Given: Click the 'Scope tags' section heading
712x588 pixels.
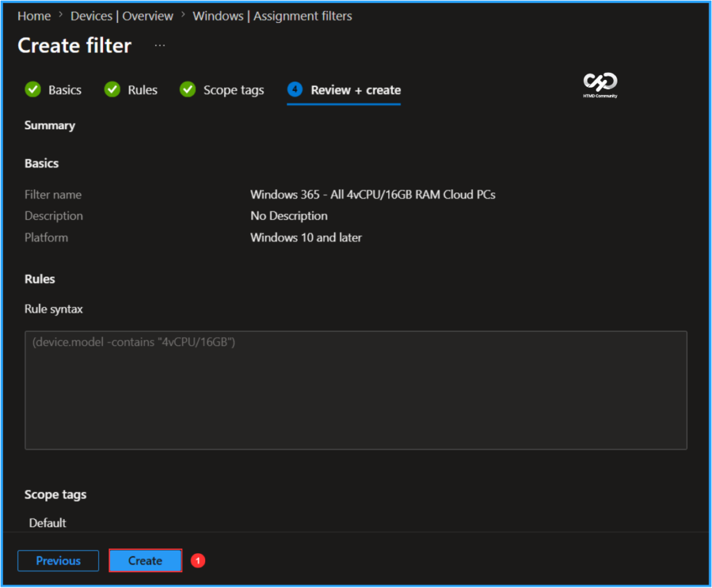Looking at the screenshot, I should [56, 494].
